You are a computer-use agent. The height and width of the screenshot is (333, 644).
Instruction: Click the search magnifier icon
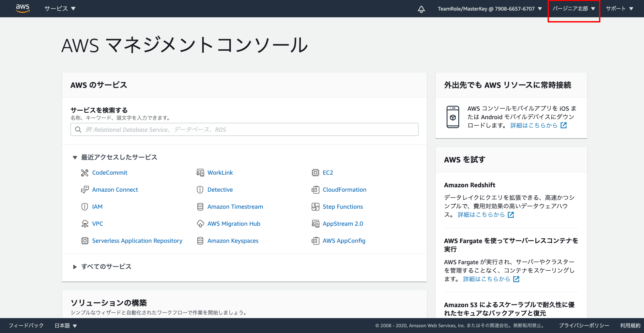pyautogui.click(x=78, y=129)
